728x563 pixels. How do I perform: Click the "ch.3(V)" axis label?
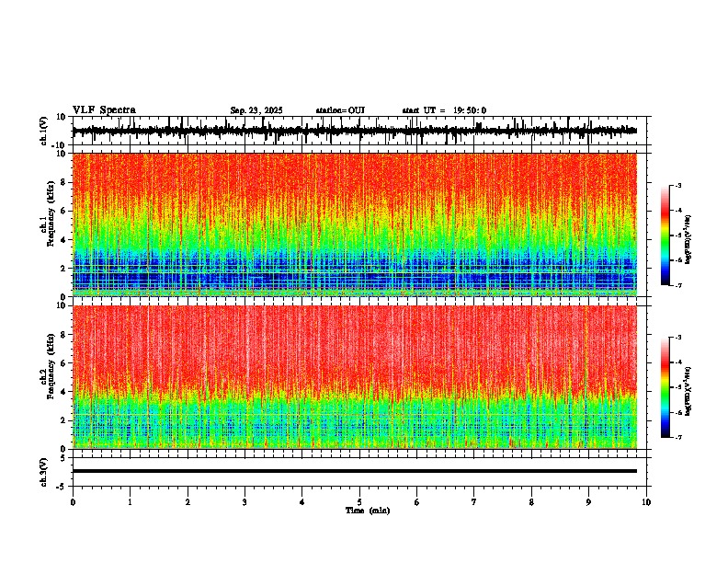tap(44, 472)
